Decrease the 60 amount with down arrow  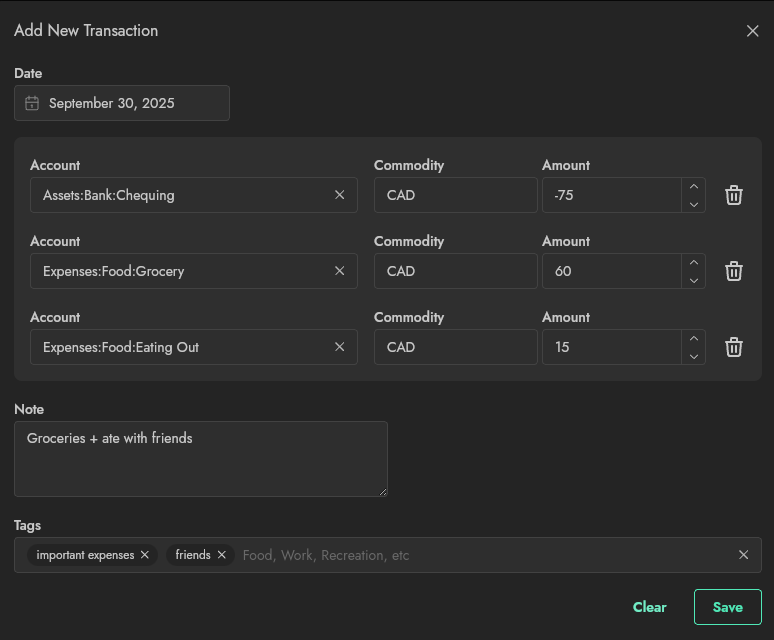click(694, 281)
